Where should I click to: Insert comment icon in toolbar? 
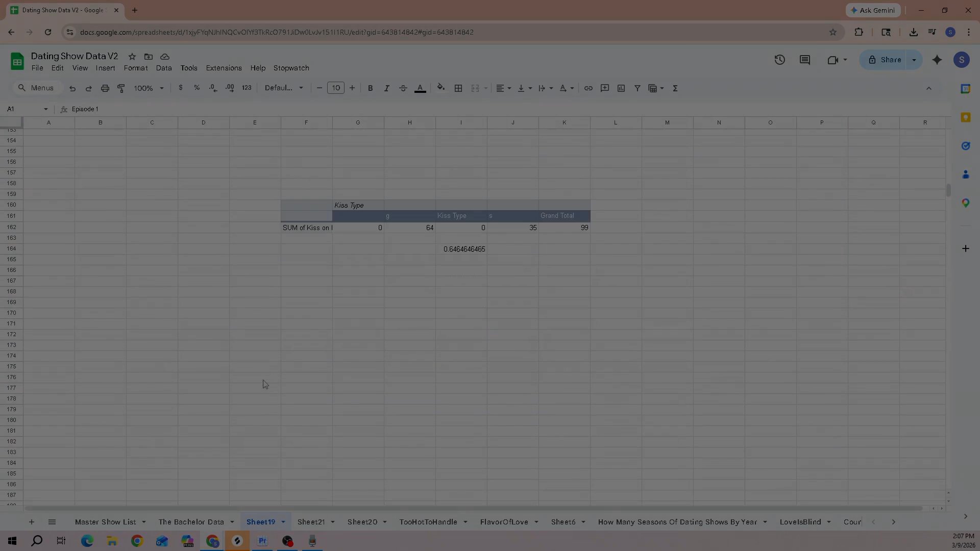click(604, 88)
